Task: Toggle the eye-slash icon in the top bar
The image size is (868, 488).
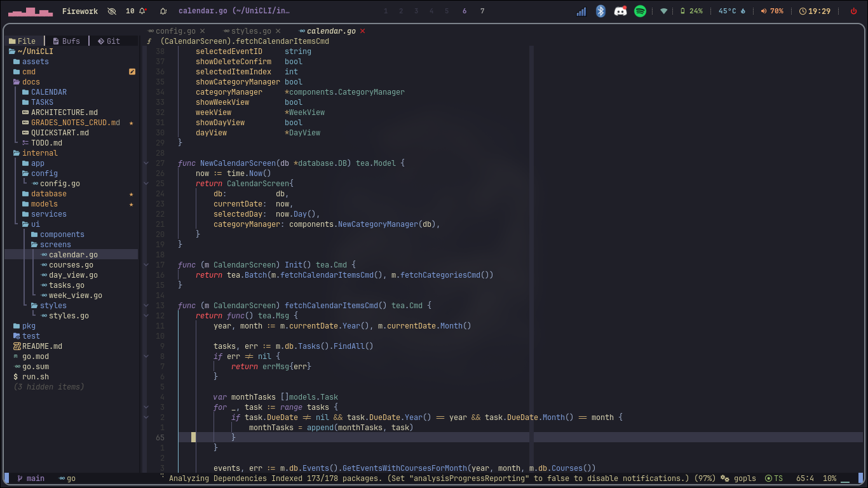Action: [x=112, y=10]
